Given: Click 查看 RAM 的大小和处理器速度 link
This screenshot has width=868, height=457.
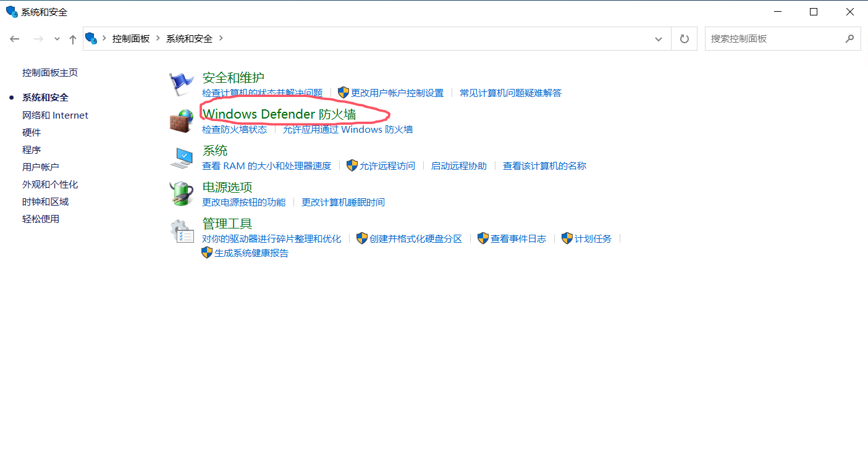Looking at the screenshot, I should (267, 166).
